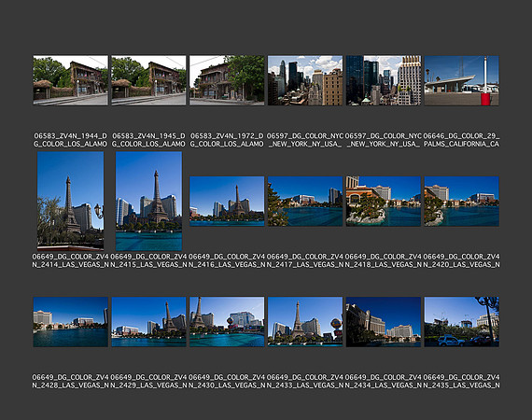Image resolution: width=532 pixels, height=420 pixels.
Task: Click filename label ZV4N_2434_LAS_VEGAS
Action: 384,382
